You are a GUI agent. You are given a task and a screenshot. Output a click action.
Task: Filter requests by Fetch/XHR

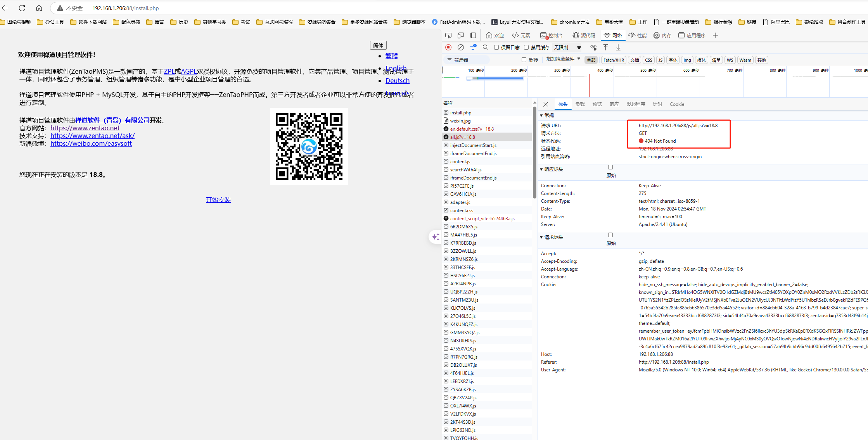pos(614,60)
